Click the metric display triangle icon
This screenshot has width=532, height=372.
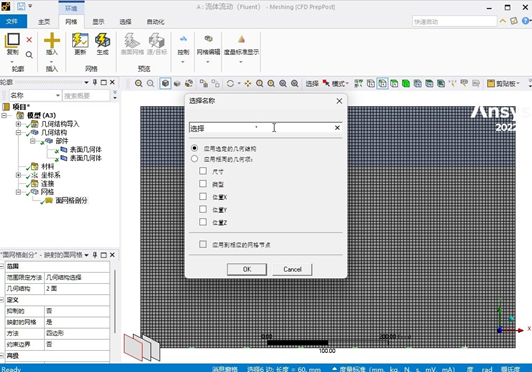(241, 39)
